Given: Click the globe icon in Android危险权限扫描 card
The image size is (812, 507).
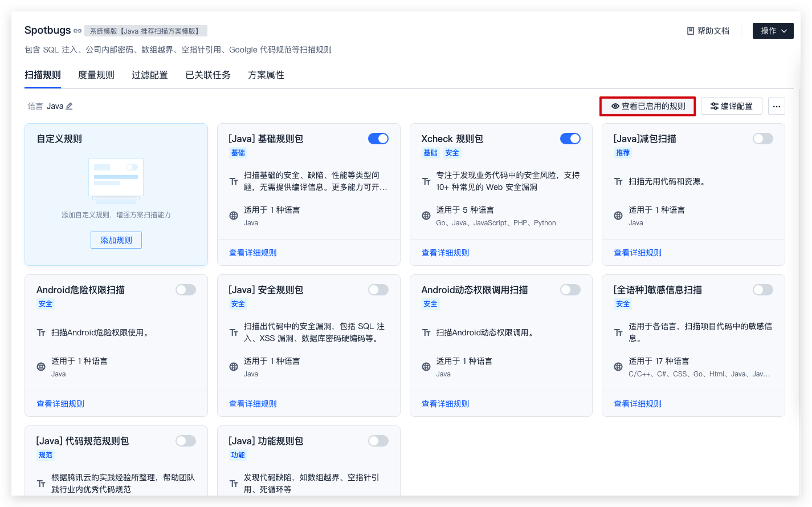Looking at the screenshot, I should pos(41,367).
